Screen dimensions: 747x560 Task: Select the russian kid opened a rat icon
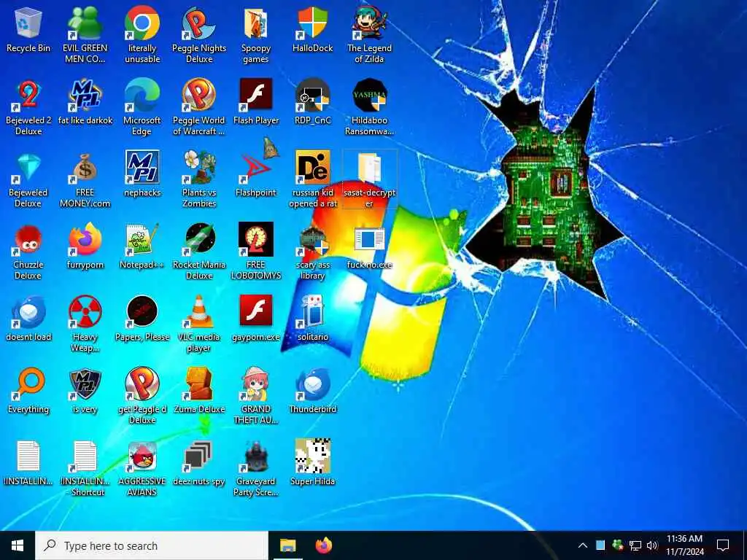tap(312, 179)
